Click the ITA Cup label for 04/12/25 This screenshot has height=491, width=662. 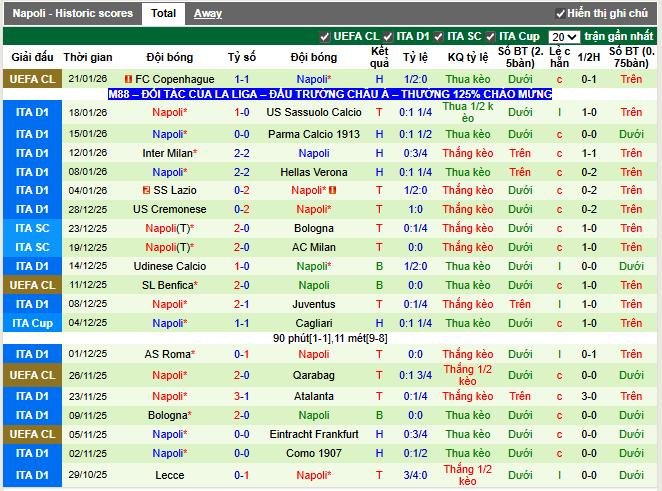click(x=33, y=323)
